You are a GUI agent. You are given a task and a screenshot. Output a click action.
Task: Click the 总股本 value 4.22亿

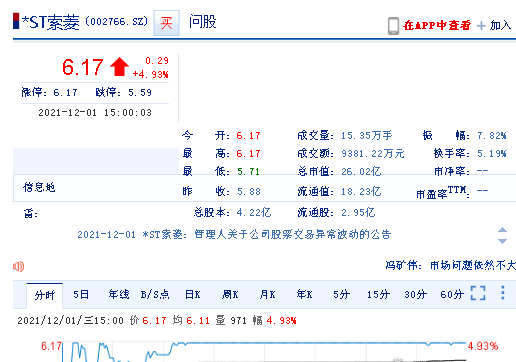254,212
